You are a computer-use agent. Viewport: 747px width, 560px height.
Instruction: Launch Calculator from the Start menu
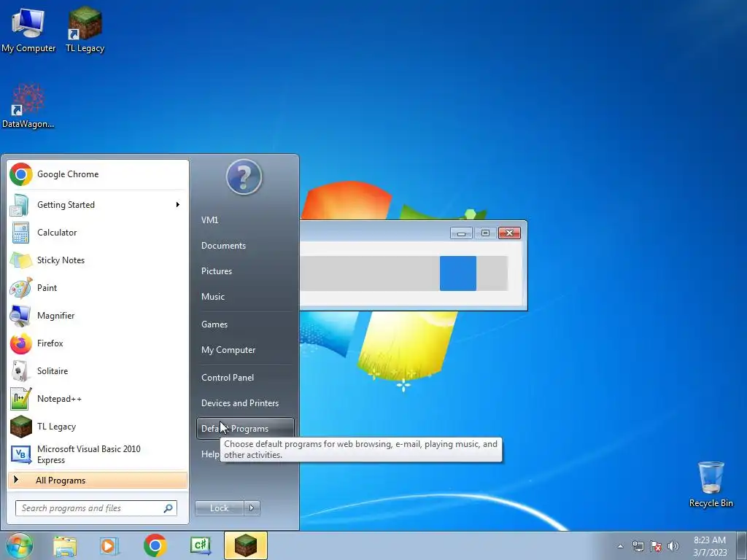(x=98, y=233)
